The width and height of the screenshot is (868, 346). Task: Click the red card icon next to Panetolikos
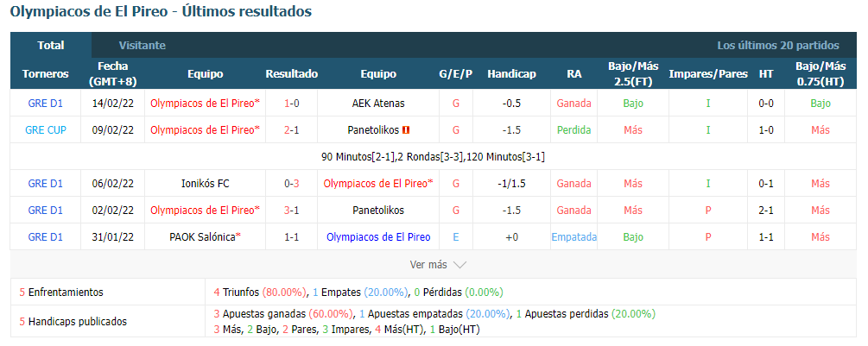tap(406, 130)
